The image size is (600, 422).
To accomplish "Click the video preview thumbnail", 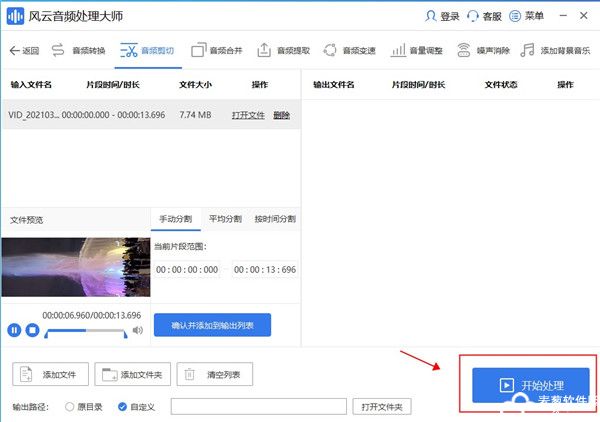I will pos(76,267).
